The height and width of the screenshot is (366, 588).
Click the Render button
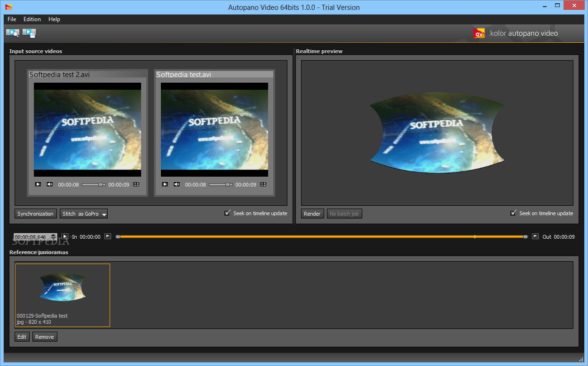click(312, 214)
